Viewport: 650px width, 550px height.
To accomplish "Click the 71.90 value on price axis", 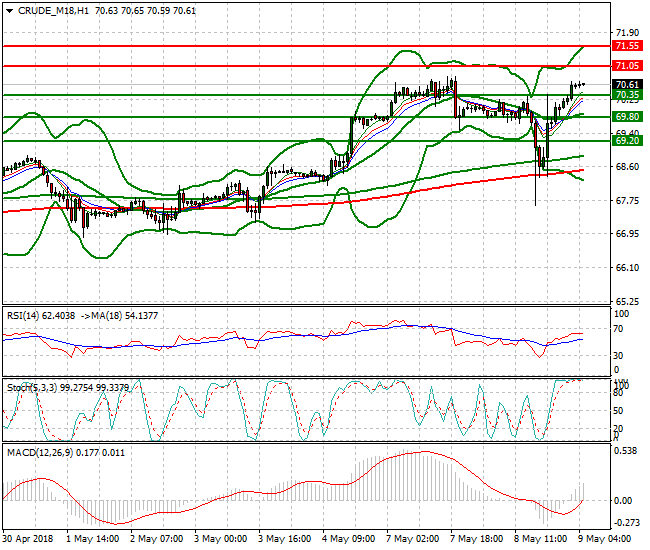I will coord(627,33).
